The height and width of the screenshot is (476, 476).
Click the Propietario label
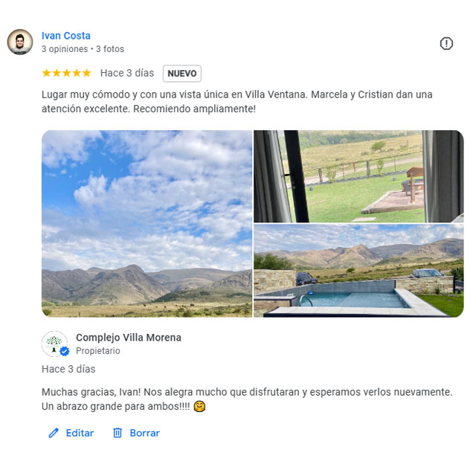(98, 351)
